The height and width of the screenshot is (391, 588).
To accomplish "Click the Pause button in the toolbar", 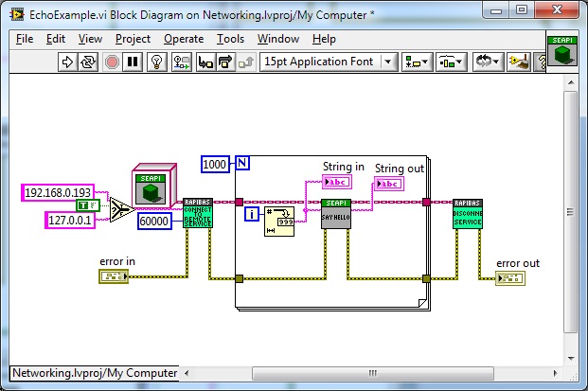I will [x=133, y=62].
